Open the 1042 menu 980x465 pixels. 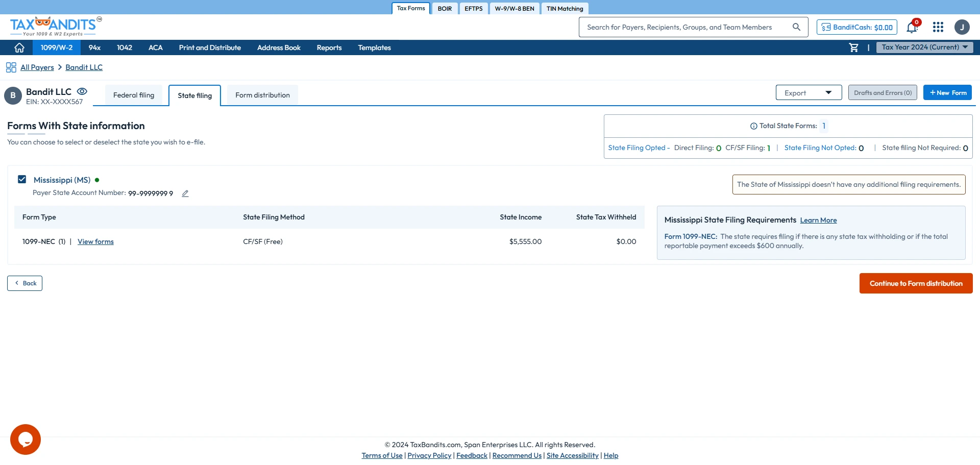pos(125,47)
